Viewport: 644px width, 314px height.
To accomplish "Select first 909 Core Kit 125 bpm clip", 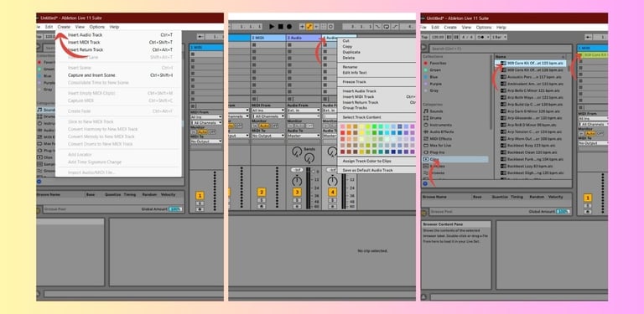I will click(x=530, y=63).
